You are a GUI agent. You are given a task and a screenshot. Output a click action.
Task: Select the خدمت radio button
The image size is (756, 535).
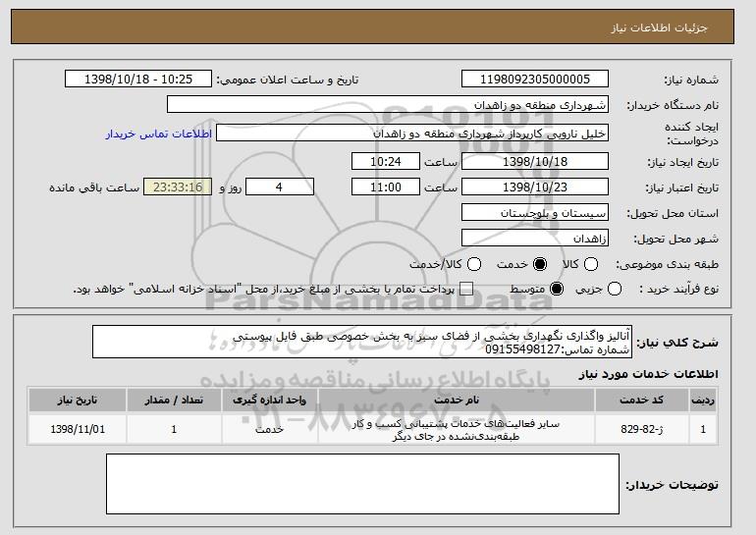(540, 264)
